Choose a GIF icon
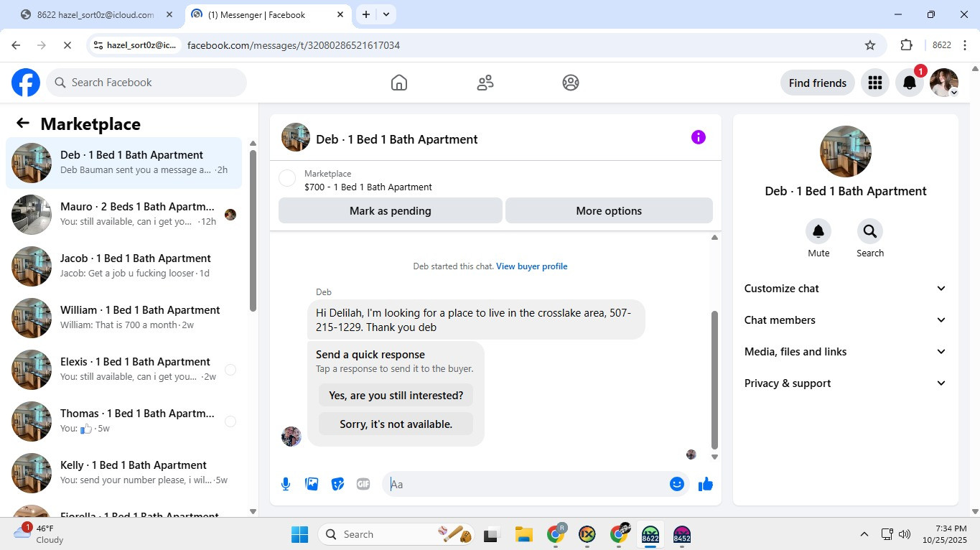 (x=363, y=484)
